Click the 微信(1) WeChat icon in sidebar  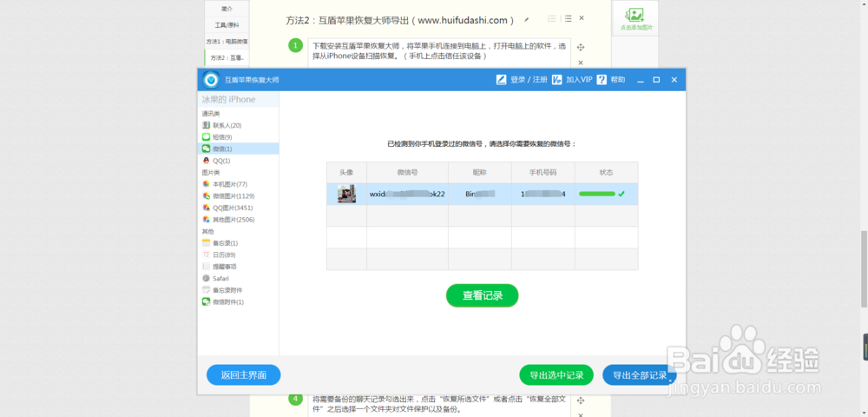pos(206,149)
